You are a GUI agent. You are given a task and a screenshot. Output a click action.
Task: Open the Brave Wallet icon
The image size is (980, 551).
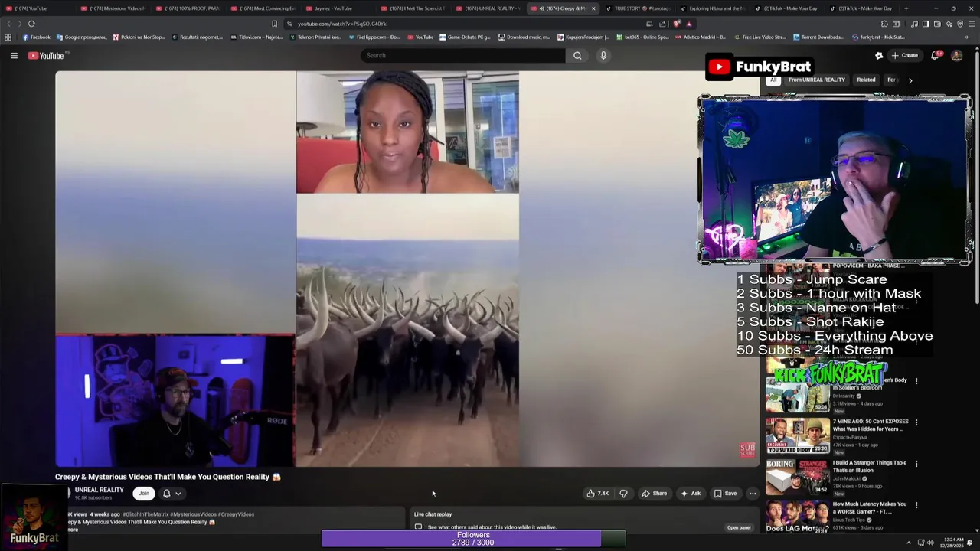pyautogui.click(x=937, y=24)
